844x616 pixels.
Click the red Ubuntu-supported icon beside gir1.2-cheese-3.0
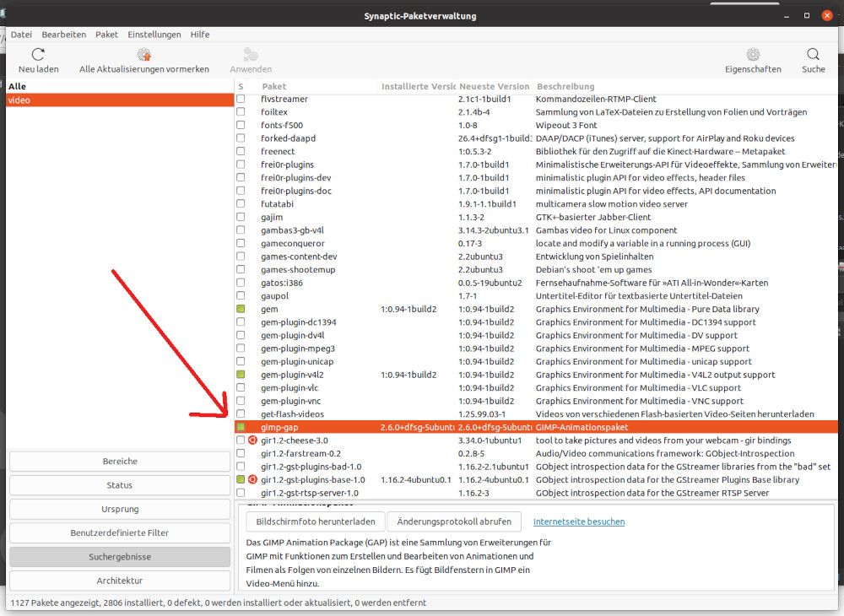[252, 440]
